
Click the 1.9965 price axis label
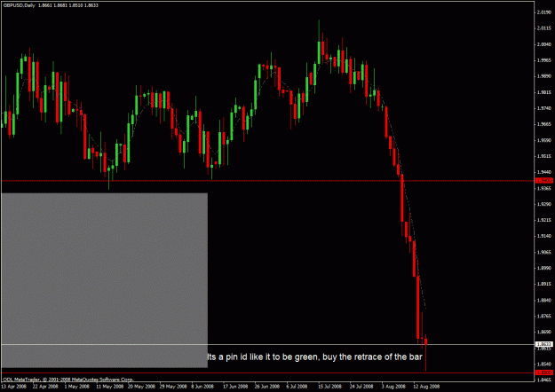pyautogui.click(x=543, y=60)
